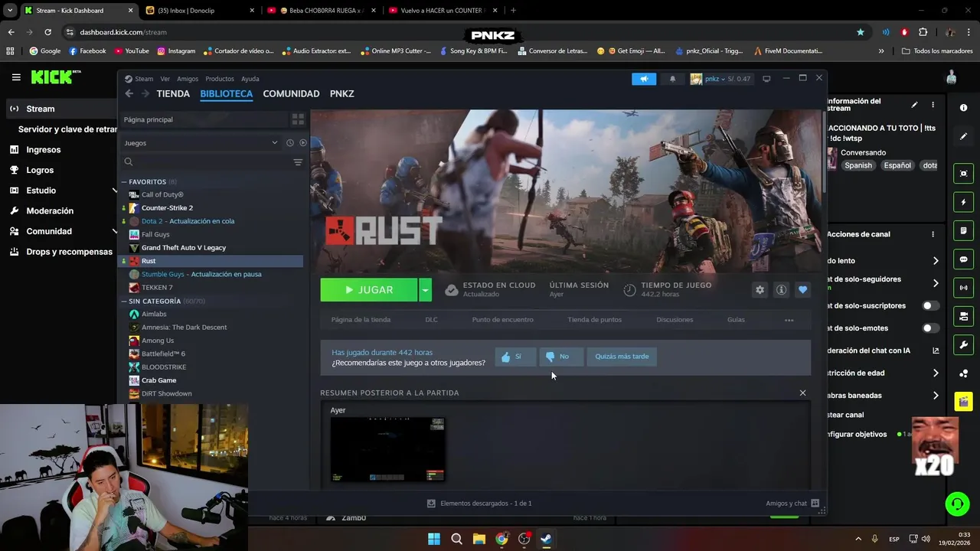
Task: Click Kick sidebar yellow clapperboard icon
Action: [963, 401]
